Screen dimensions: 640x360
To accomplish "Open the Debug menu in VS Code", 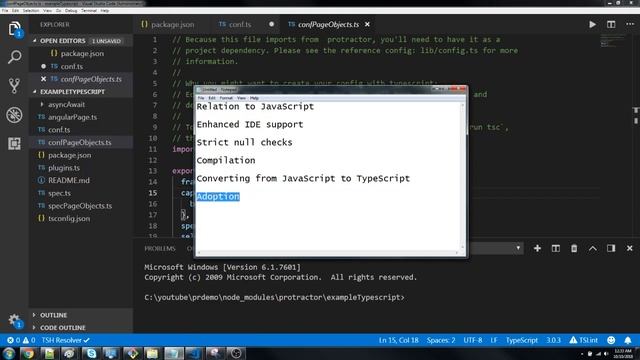I will point(71,11).
